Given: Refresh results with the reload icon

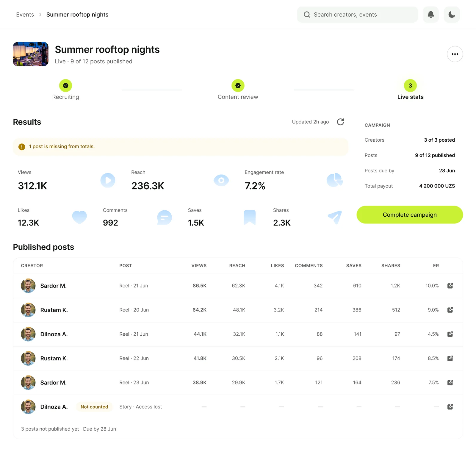Looking at the screenshot, I should [340, 122].
